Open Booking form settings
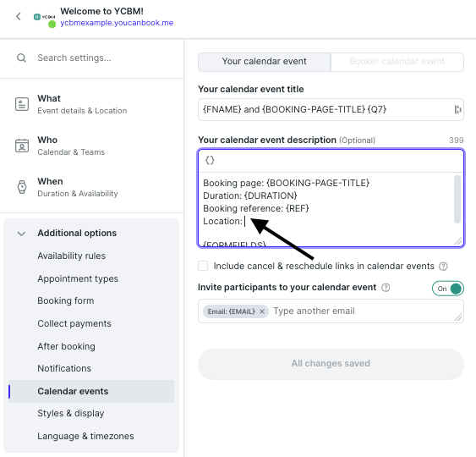This screenshot has height=457, width=476. click(66, 300)
